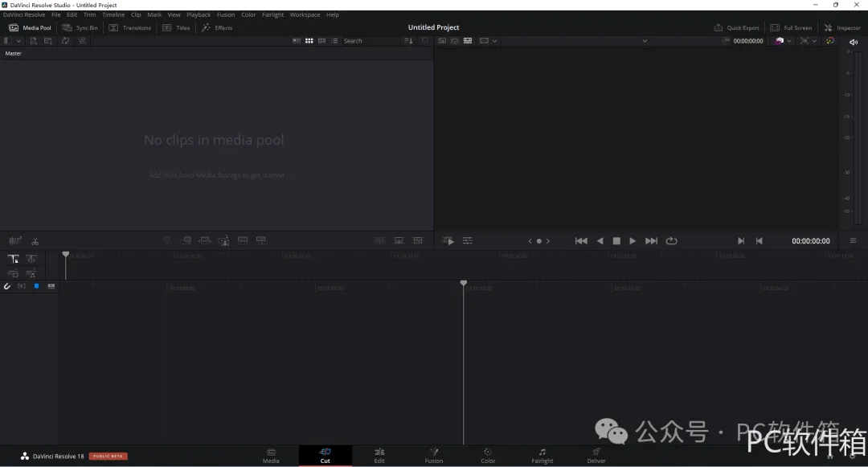Image resolution: width=868 pixels, height=467 pixels.
Task: Switch to the Media page
Action: click(271, 456)
